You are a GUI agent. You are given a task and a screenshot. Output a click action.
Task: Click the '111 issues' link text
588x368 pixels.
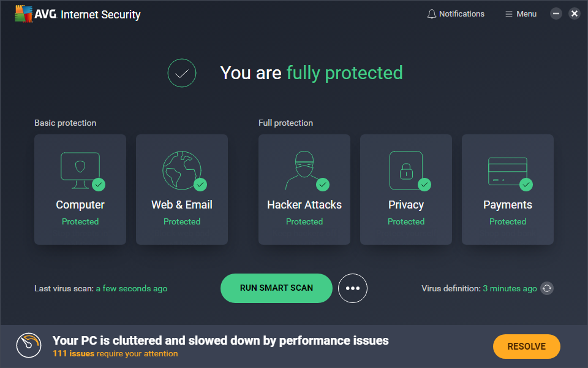pos(73,354)
